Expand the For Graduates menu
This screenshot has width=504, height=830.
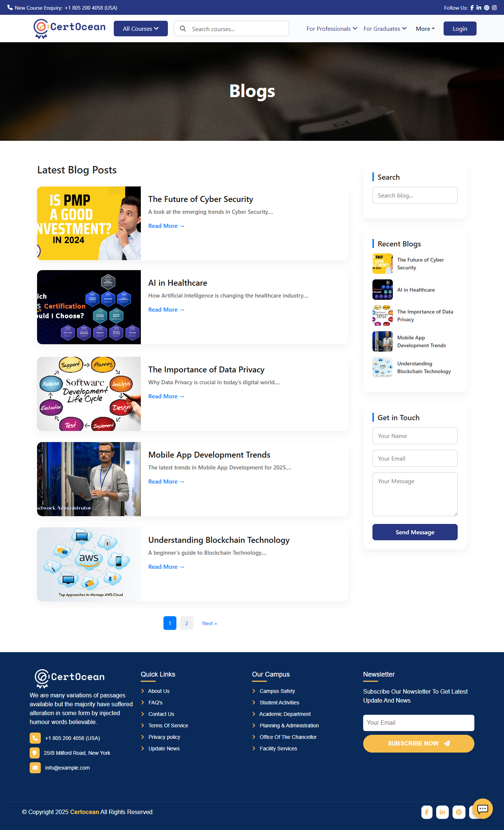pos(385,29)
